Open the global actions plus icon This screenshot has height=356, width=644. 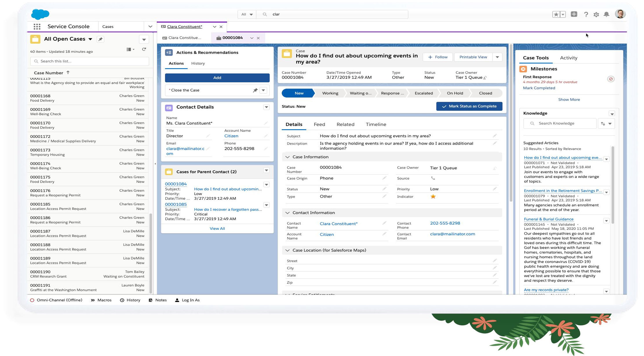[x=574, y=14]
